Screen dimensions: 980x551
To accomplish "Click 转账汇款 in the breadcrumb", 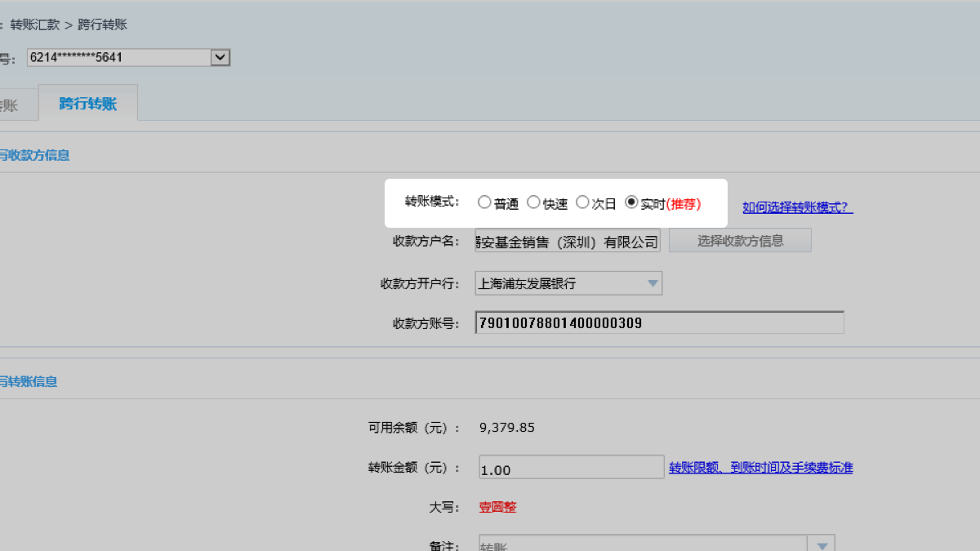I will pos(35,24).
